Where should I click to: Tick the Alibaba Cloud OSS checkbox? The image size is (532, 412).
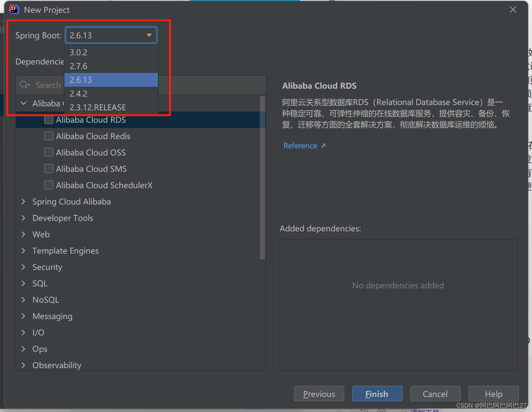(49, 152)
